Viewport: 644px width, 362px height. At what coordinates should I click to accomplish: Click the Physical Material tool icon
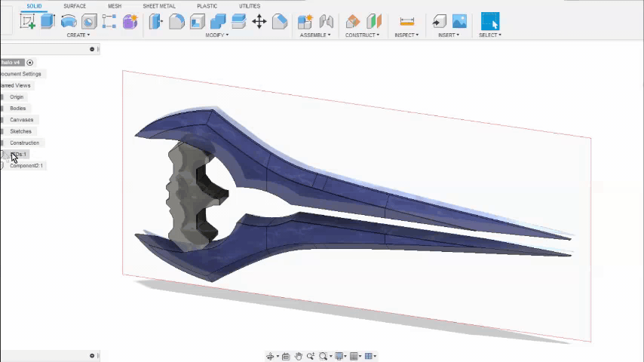(x=280, y=21)
